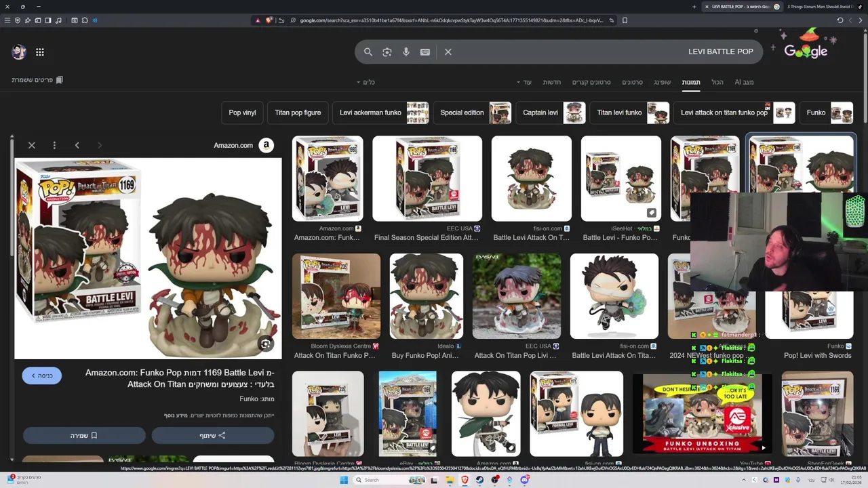Close the image preview panel
Image resolution: width=868 pixels, height=488 pixels.
32,145
